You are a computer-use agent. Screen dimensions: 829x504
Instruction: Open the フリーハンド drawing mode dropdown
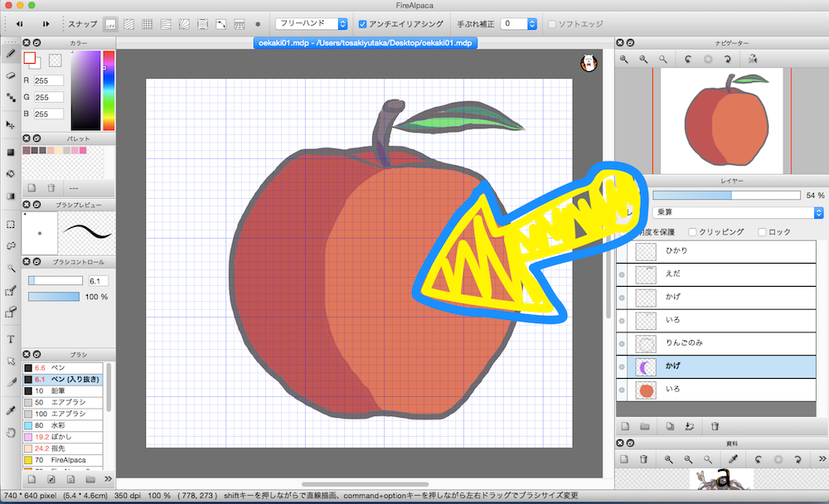click(312, 24)
